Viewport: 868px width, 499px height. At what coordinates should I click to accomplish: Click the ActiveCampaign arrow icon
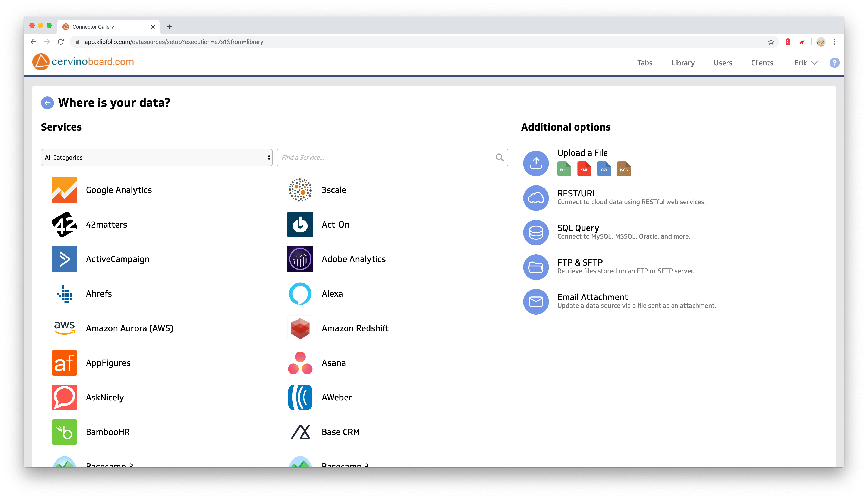(64, 259)
